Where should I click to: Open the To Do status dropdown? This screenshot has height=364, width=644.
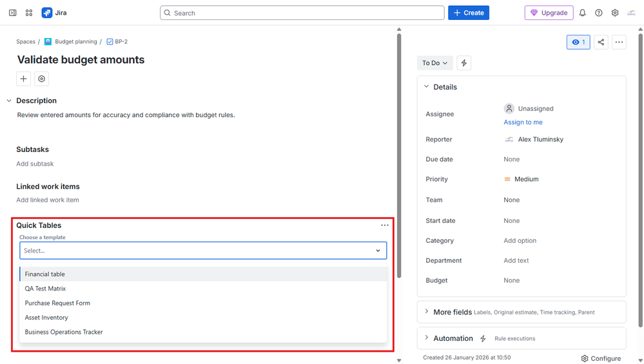434,62
